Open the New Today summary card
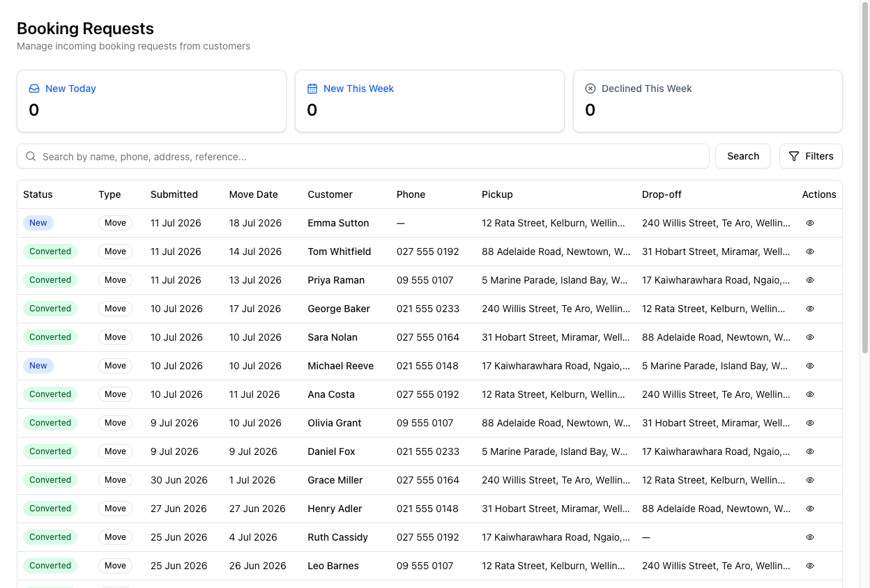This screenshot has width=870, height=588. tap(151, 101)
